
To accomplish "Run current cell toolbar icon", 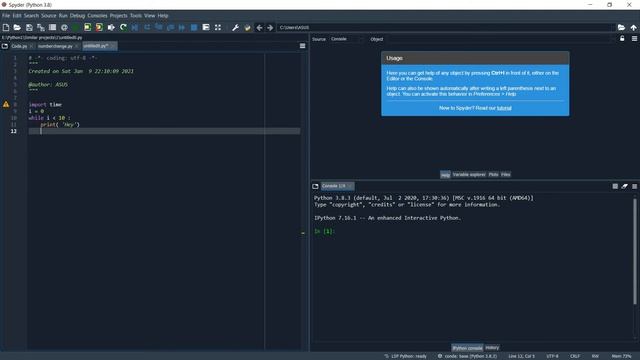I will click(88, 27).
